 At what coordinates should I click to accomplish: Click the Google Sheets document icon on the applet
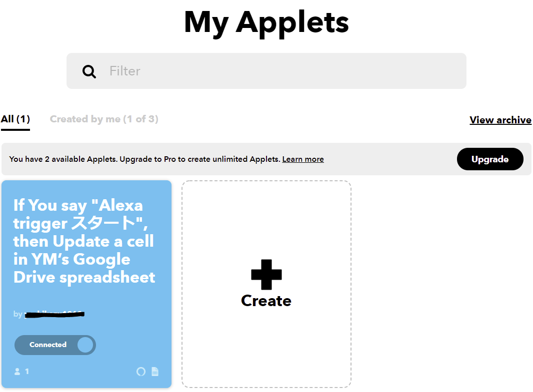pos(155,372)
